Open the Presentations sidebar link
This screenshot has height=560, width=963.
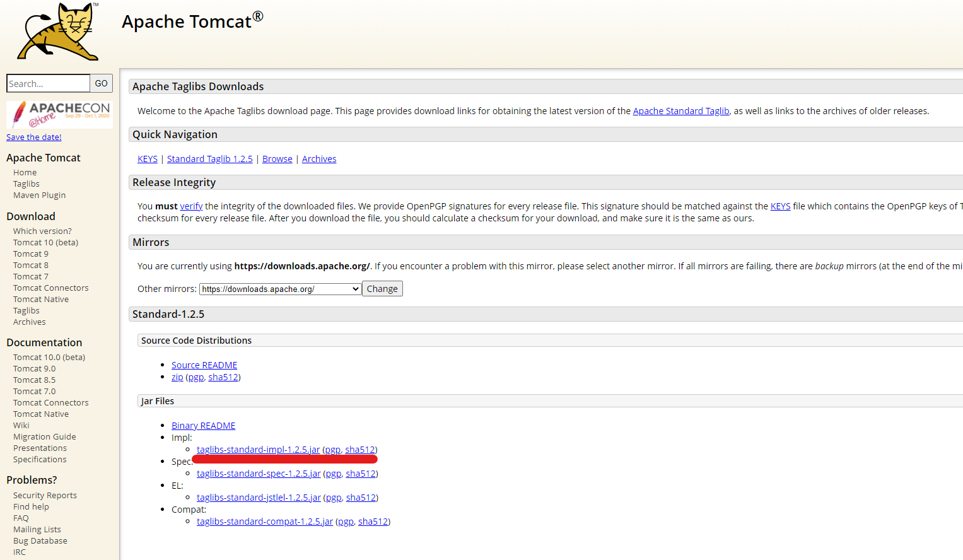pos(40,448)
